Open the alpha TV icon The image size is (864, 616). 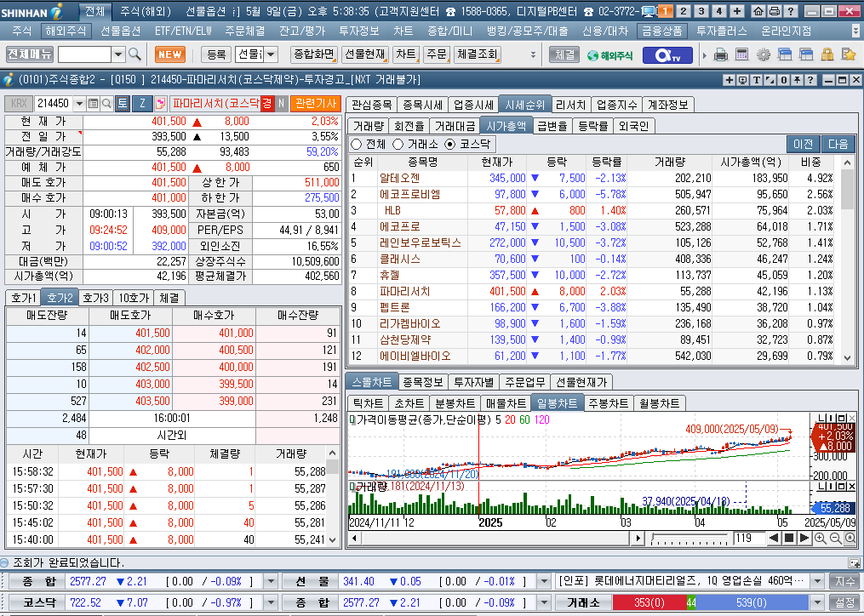667,55
